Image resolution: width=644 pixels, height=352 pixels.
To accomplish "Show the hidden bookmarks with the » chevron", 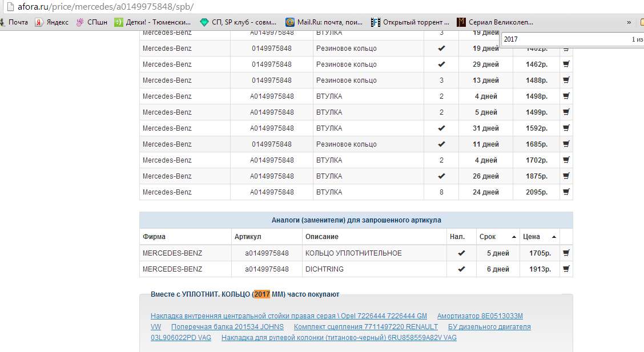I will (629, 22).
